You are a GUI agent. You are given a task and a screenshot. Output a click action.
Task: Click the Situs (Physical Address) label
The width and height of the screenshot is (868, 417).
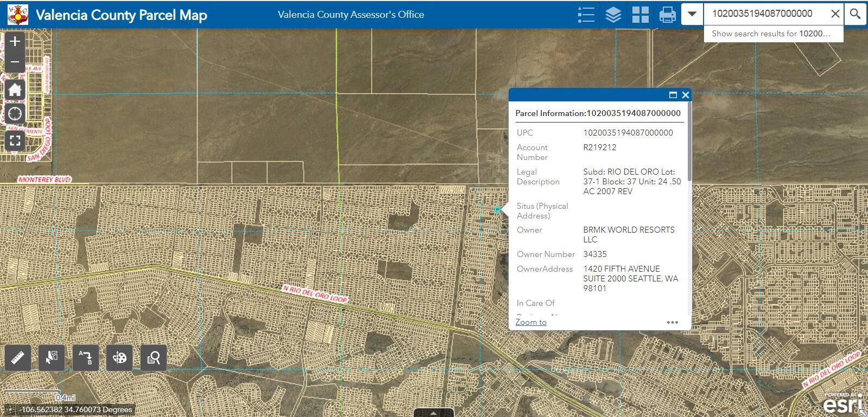542,211
